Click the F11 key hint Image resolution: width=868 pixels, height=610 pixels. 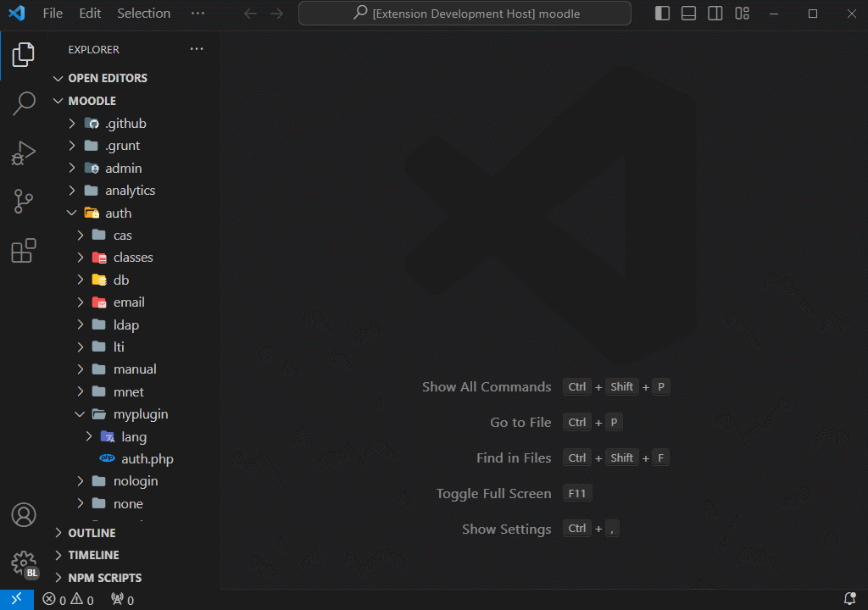point(576,493)
